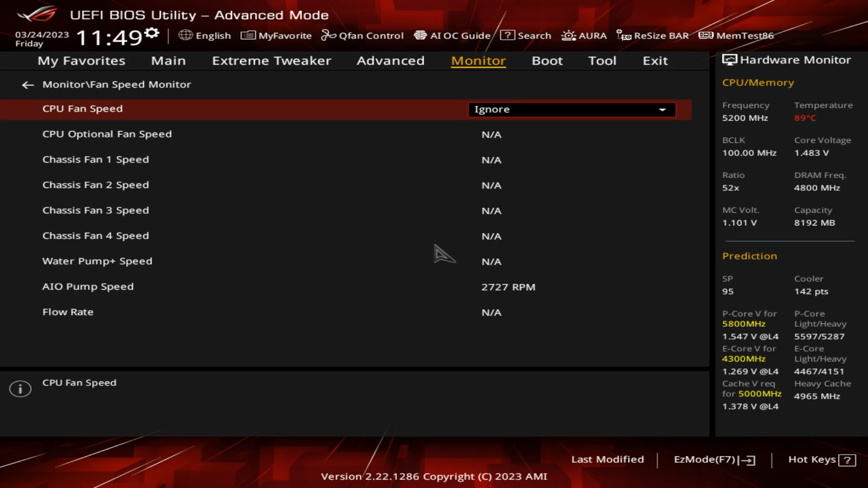The image size is (868, 488).
Task: Open the English language selector
Action: coord(204,36)
